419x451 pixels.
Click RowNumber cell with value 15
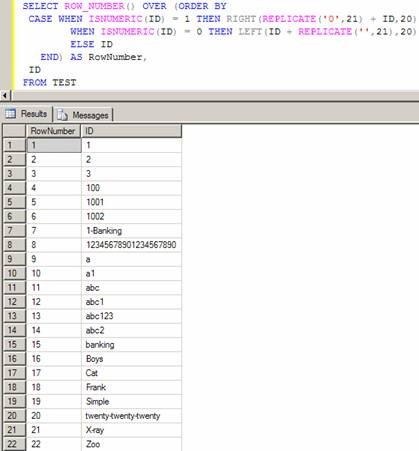[x=54, y=345]
